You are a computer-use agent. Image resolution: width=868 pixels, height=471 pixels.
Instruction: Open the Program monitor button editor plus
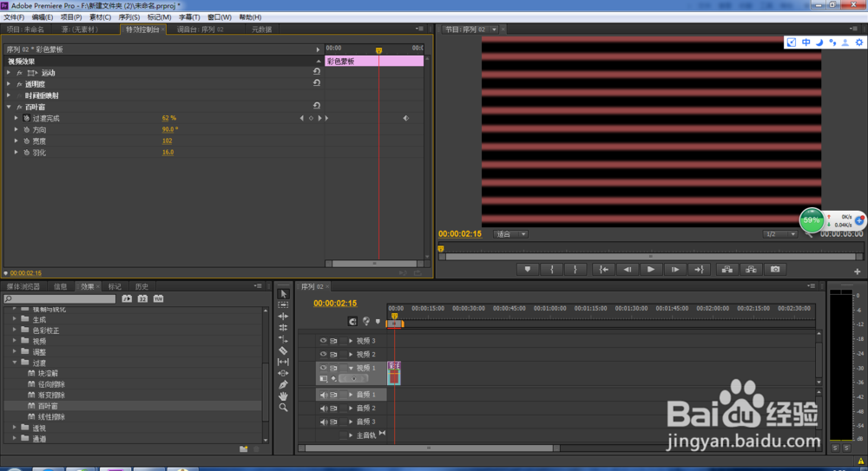[857, 271]
